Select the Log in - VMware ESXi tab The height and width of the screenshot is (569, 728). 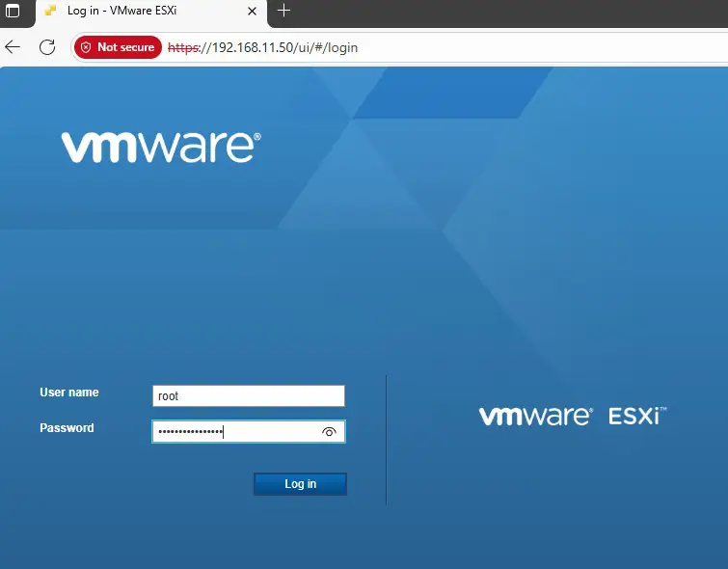(151, 13)
